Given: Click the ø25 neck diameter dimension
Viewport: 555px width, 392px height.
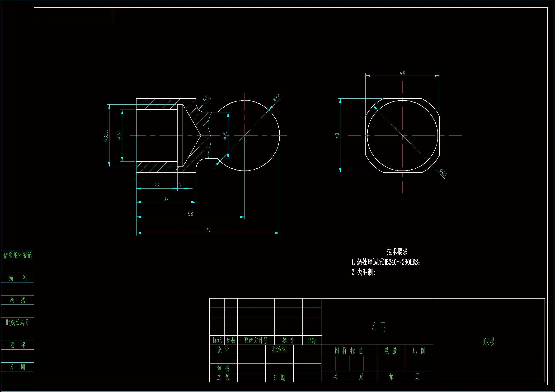Looking at the screenshot, I should tap(225, 135).
